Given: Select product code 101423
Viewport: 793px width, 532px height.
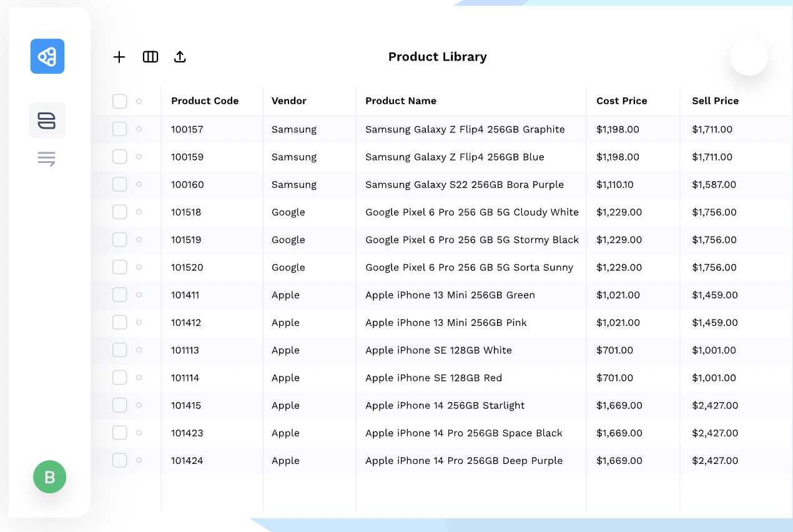Looking at the screenshot, I should [x=187, y=433].
